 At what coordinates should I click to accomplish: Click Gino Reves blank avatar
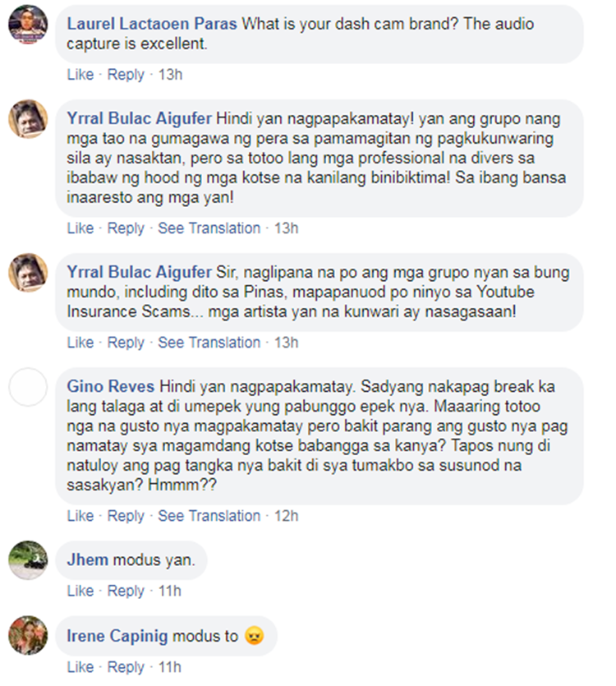(x=28, y=387)
